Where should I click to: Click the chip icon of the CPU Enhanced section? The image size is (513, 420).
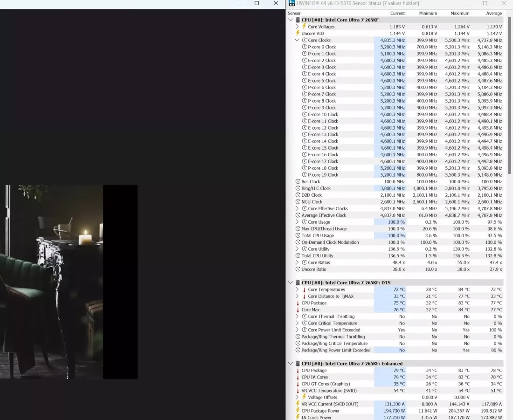click(298, 364)
